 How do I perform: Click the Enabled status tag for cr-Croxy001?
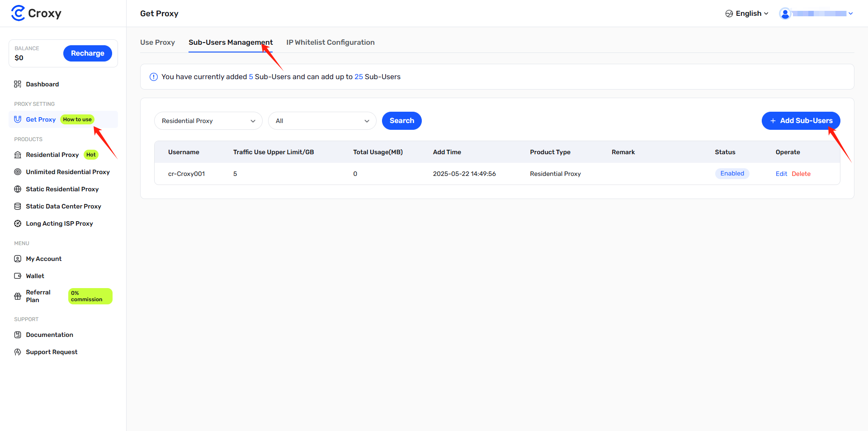pyautogui.click(x=732, y=174)
